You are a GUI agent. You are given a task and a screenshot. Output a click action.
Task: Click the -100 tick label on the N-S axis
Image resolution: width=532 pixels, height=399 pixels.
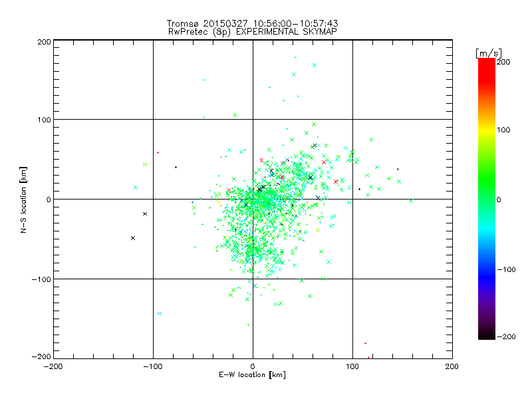point(41,279)
